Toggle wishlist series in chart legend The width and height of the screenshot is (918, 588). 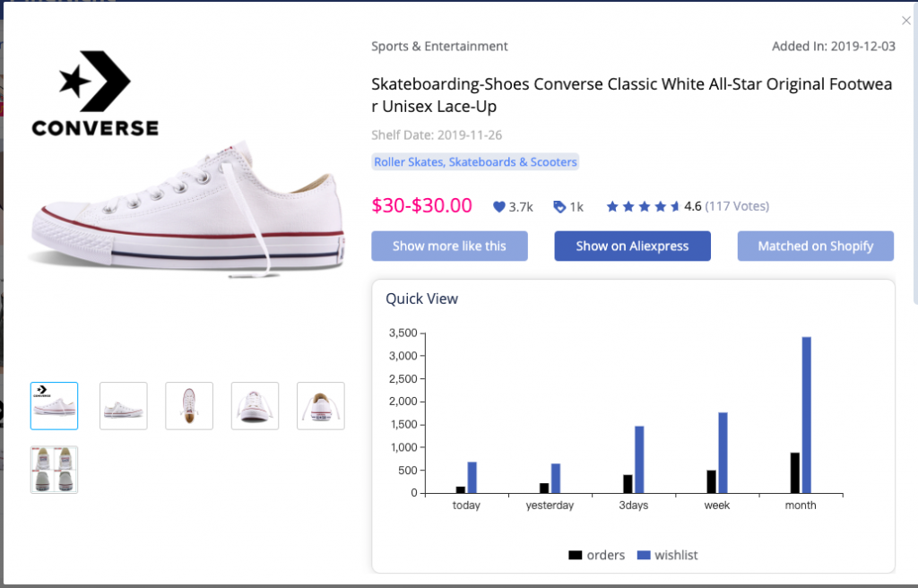(667, 555)
